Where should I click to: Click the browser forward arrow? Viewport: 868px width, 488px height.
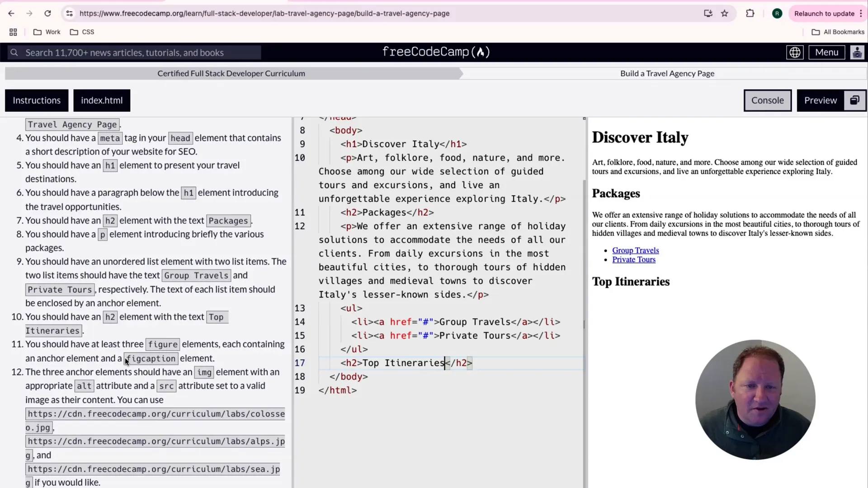click(29, 14)
